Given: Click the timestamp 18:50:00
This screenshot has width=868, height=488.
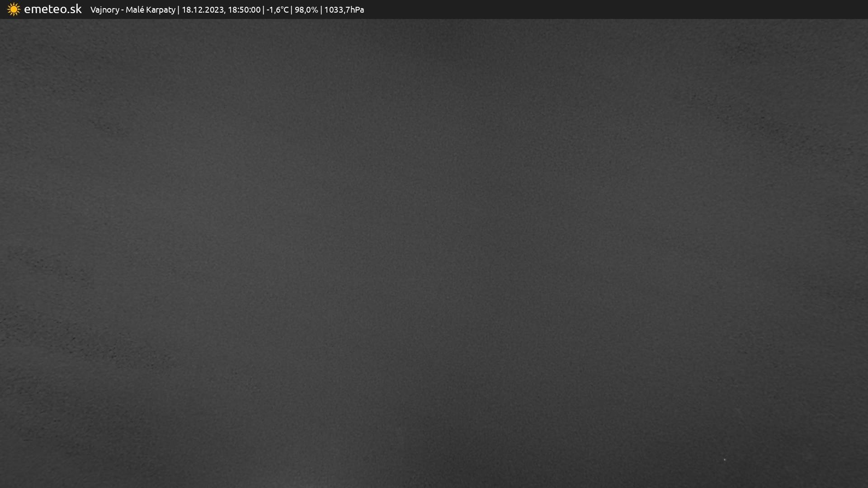Looking at the screenshot, I should [244, 10].
